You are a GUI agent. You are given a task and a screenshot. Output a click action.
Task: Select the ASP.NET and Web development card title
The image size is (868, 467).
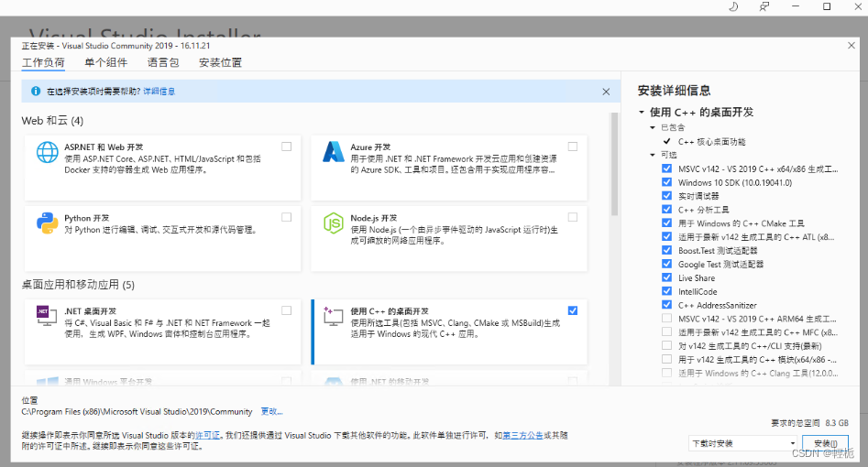point(104,147)
